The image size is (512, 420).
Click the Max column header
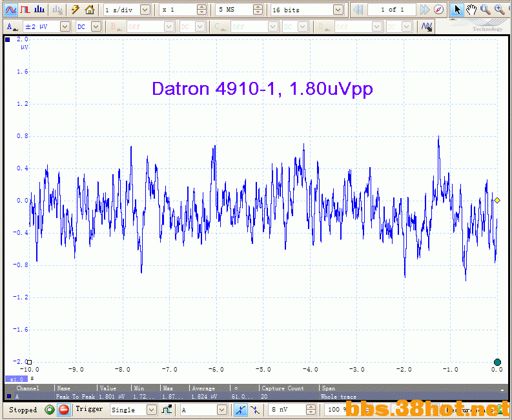(168, 388)
